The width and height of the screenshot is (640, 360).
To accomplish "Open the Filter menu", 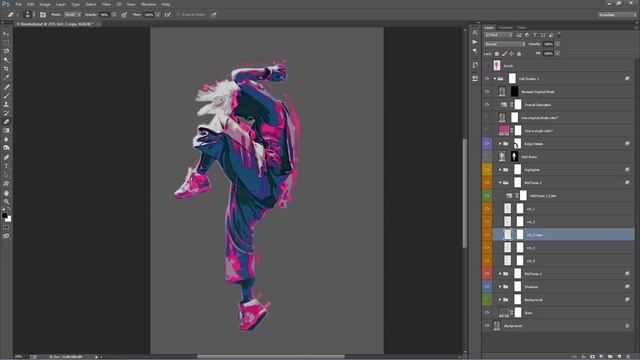I will pyautogui.click(x=106, y=4).
